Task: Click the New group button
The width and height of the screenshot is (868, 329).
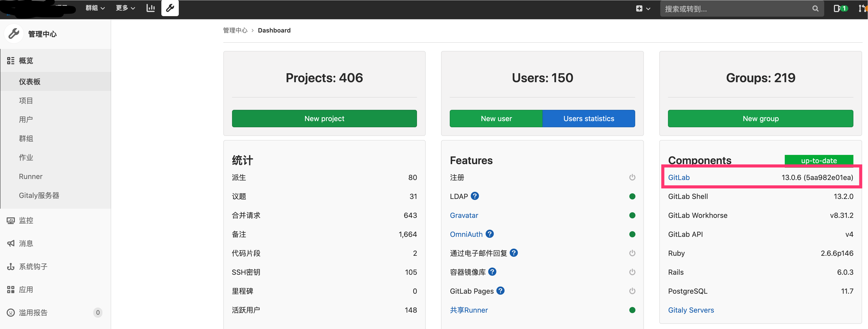Action: point(760,119)
